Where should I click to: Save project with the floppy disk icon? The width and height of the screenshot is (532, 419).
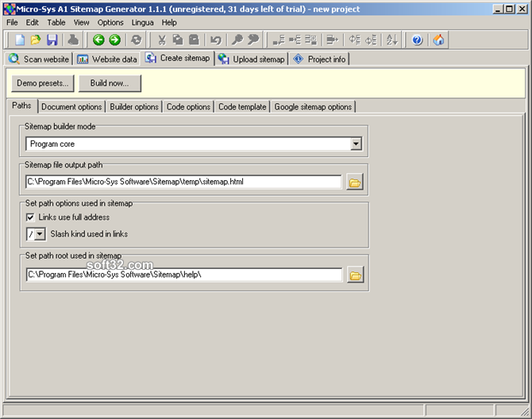click(52, 40)
